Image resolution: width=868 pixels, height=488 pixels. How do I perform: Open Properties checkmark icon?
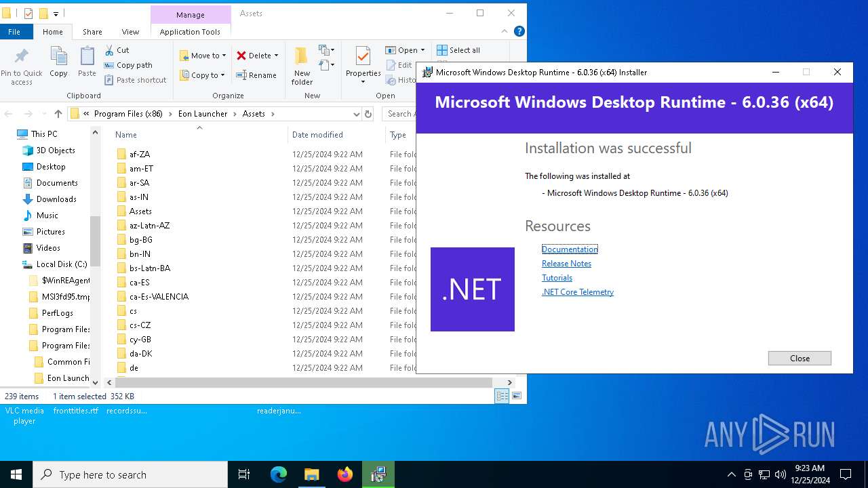click(x=363, y=56)
